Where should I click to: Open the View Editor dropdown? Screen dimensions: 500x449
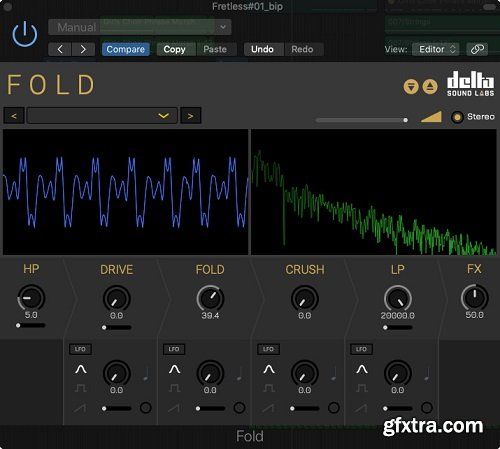tap(436, 49)
